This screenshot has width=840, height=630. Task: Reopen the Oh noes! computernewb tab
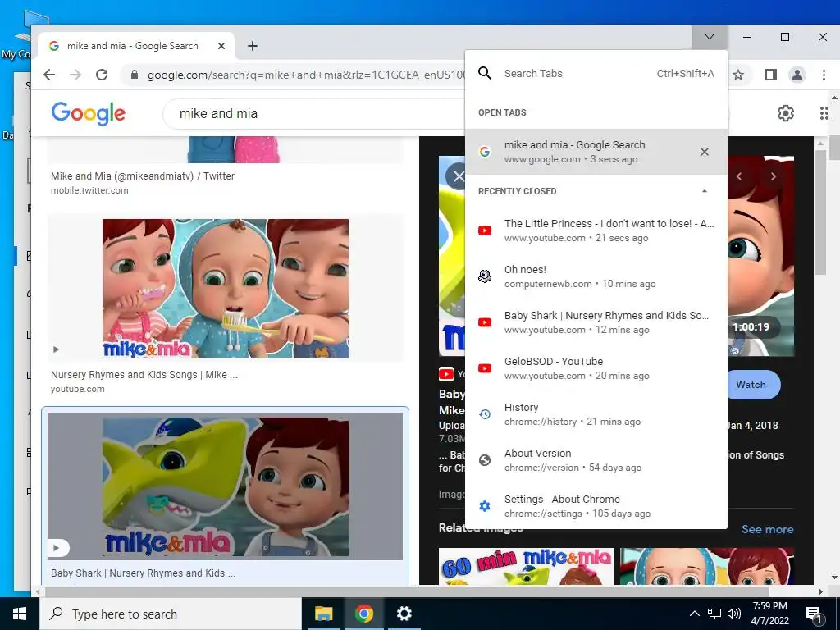[x=596, y=276]
